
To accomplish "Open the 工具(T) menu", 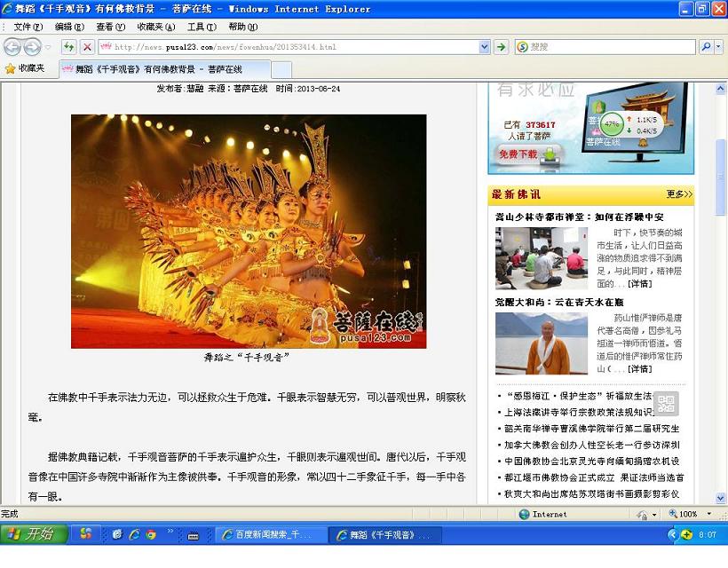I will pos(202,27).
